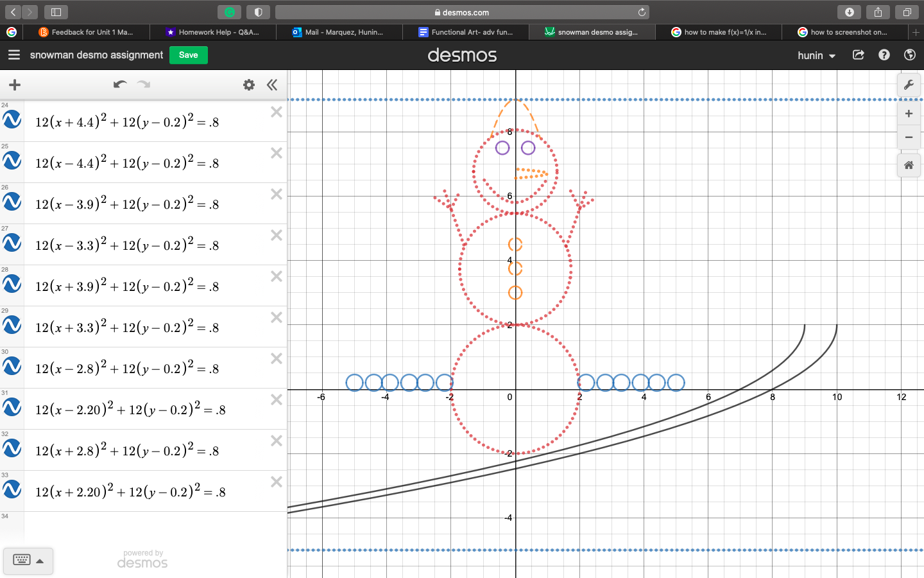Collapse the expression list panel
Image resolution: width=924 pixels, height=578 pixels.
click(x=272, y=85)
